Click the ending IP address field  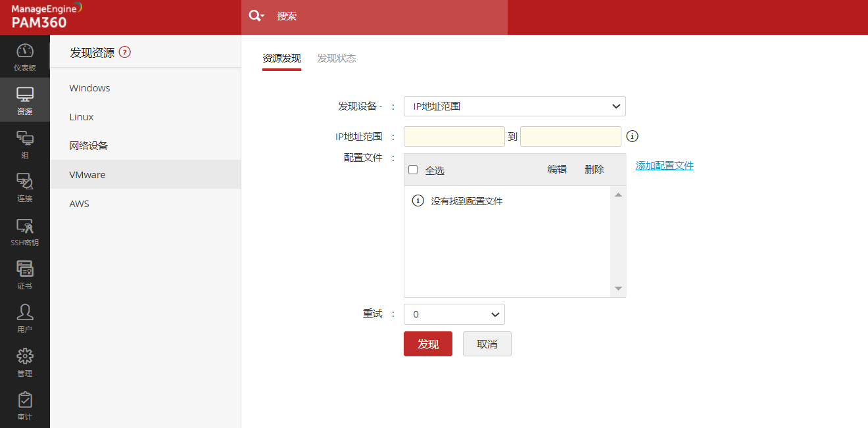click(x=571, y=136)
